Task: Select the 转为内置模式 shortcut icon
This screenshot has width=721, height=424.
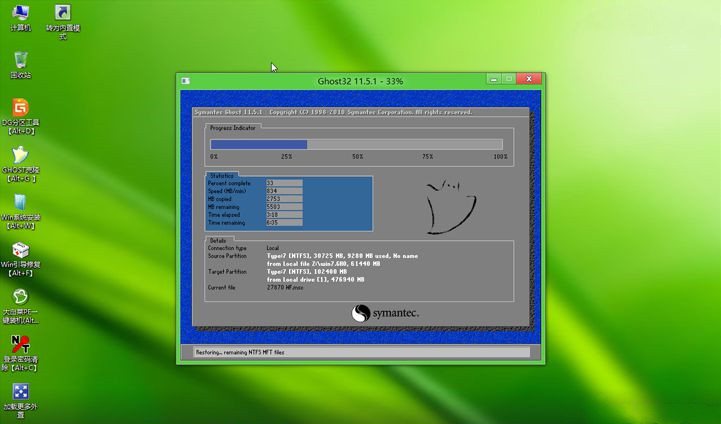Action: pos(63,22)
